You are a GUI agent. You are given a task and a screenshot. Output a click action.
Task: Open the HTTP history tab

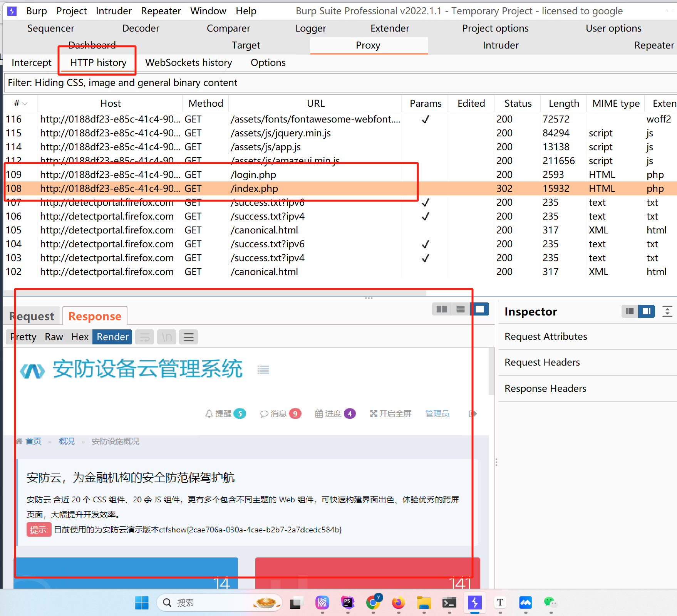pos(98,62)
